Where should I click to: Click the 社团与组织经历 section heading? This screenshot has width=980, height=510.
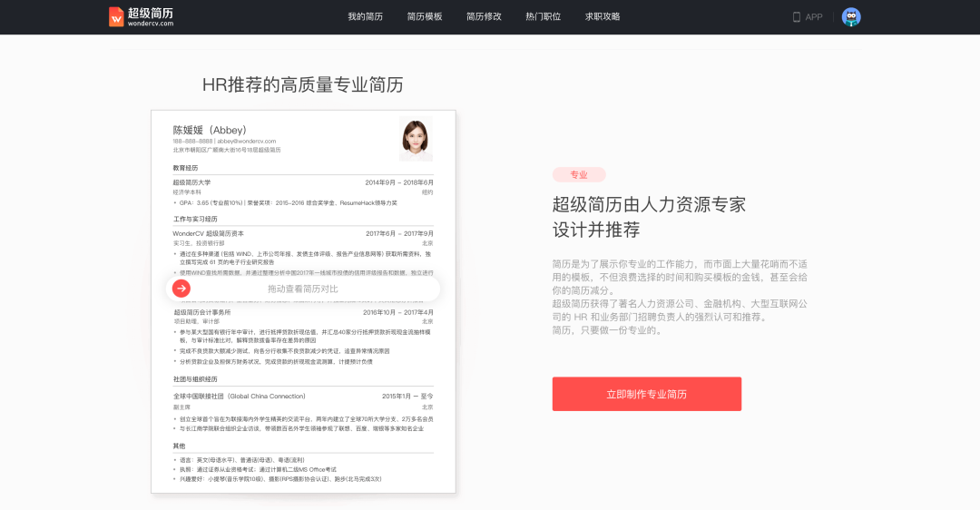pos(195,378)
